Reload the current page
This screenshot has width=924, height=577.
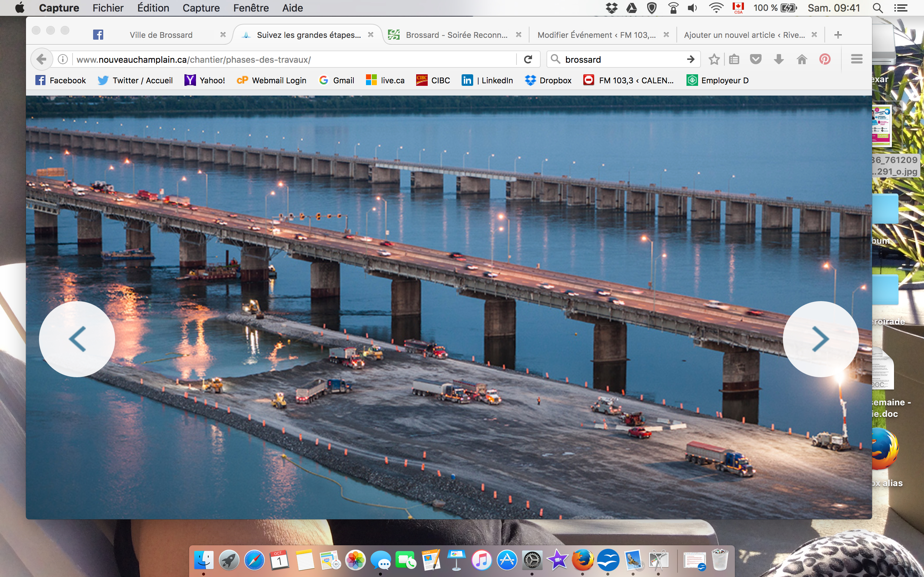pyautogui.click(x=528, y=59)
